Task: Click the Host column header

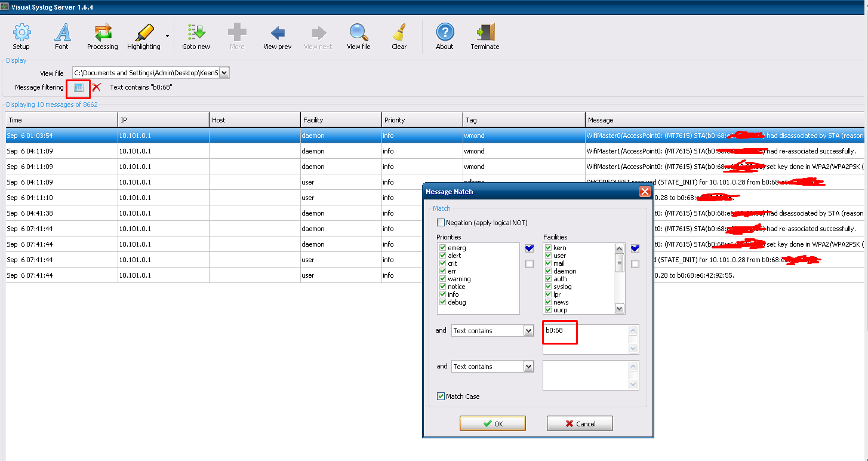Action: 255,119
